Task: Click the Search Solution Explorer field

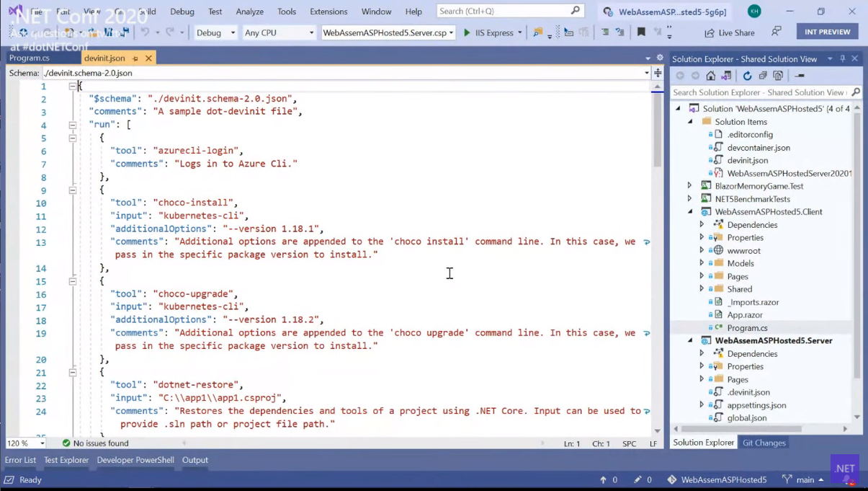Action: tap(765, 92)
